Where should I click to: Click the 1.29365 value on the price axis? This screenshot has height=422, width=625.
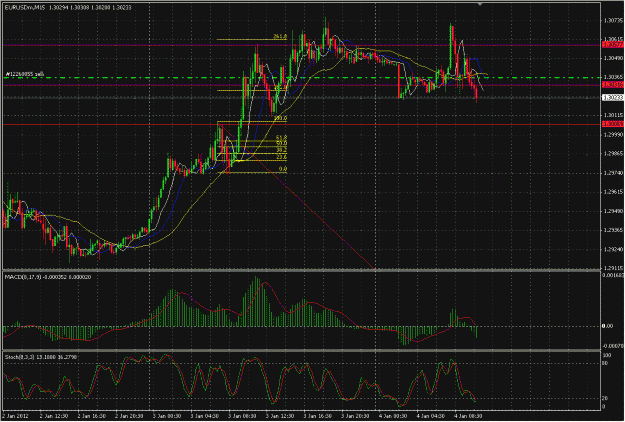[613, 230]
